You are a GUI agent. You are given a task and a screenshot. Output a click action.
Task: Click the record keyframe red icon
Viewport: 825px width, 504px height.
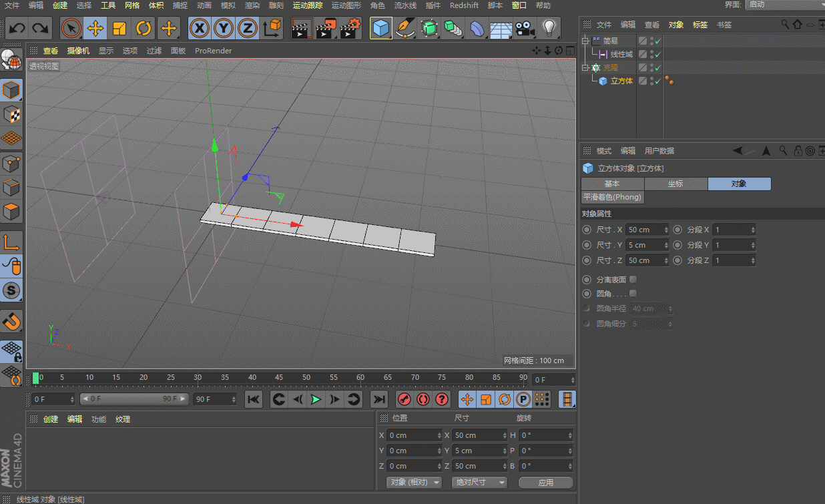(404, 399)
